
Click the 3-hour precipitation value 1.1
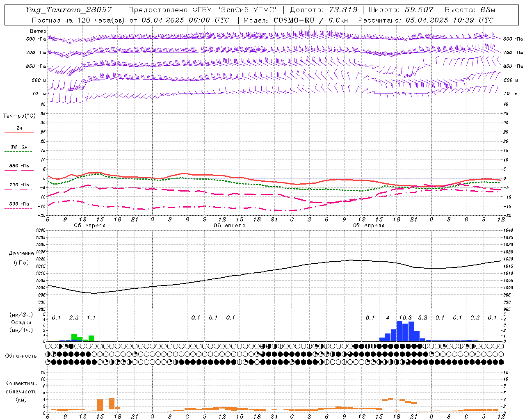coord(91,317)
